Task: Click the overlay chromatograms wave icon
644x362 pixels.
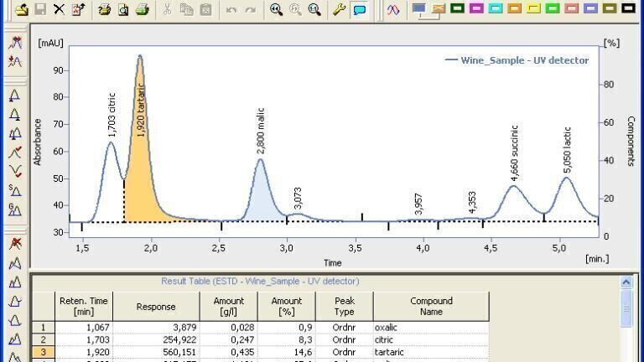Action: click(x=393, y=9)
